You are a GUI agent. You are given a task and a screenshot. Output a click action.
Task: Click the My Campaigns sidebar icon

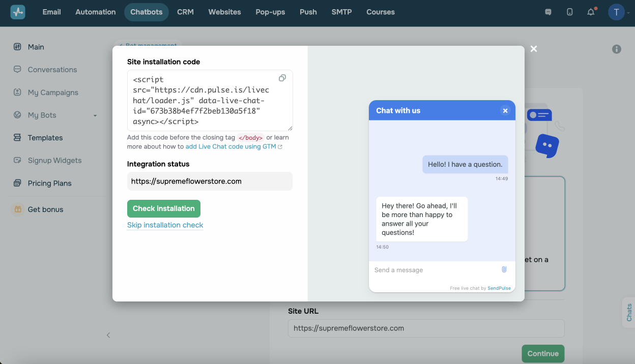click(x=17, y=93)
